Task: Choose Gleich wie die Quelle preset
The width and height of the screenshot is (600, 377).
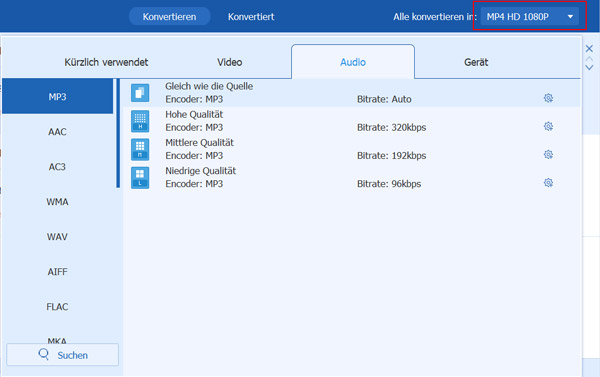Action: (x=352, y=93)
